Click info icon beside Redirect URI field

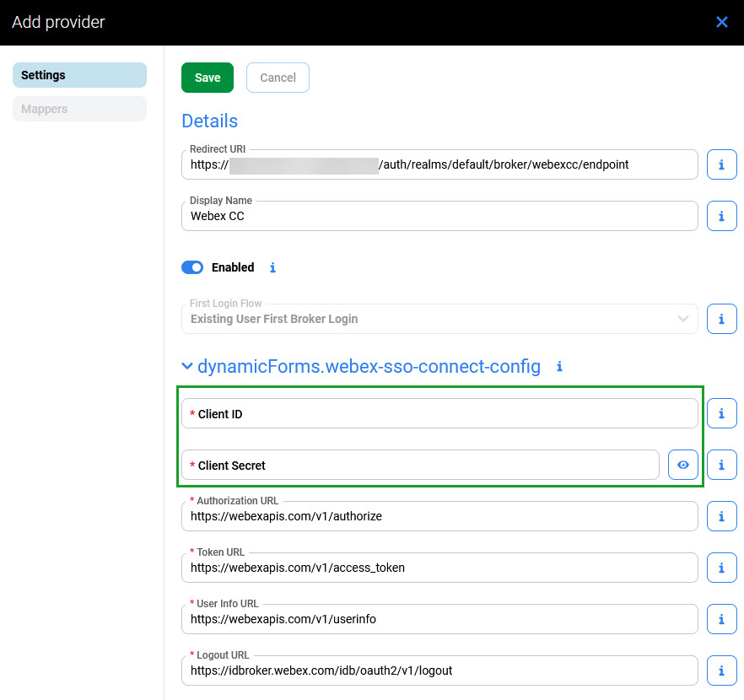tap(721, 164)
